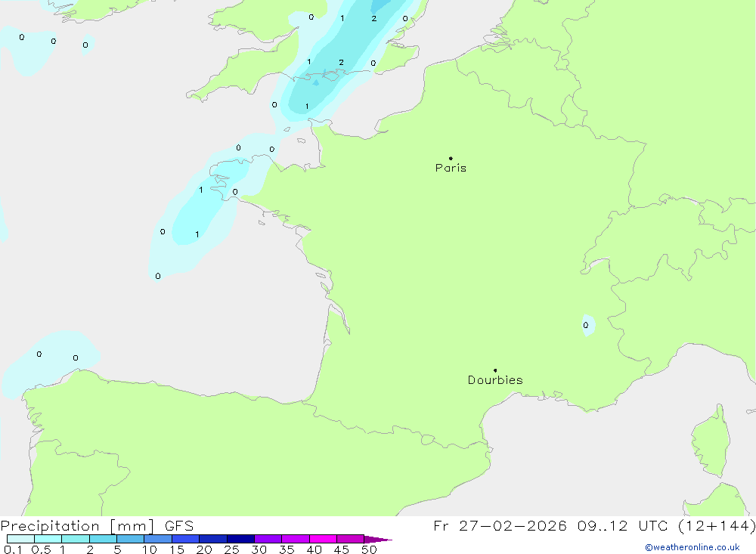756x554 pixels.
Task: Click the purple above-50 arrow tip of legend
Action: (x=378, y=540)
